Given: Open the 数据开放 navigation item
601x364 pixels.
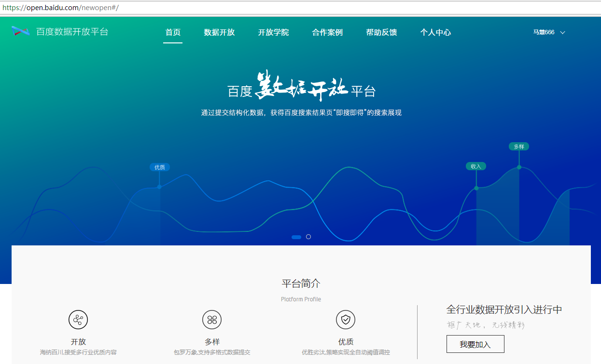Looking at the screenshot, I should [219, 32].
